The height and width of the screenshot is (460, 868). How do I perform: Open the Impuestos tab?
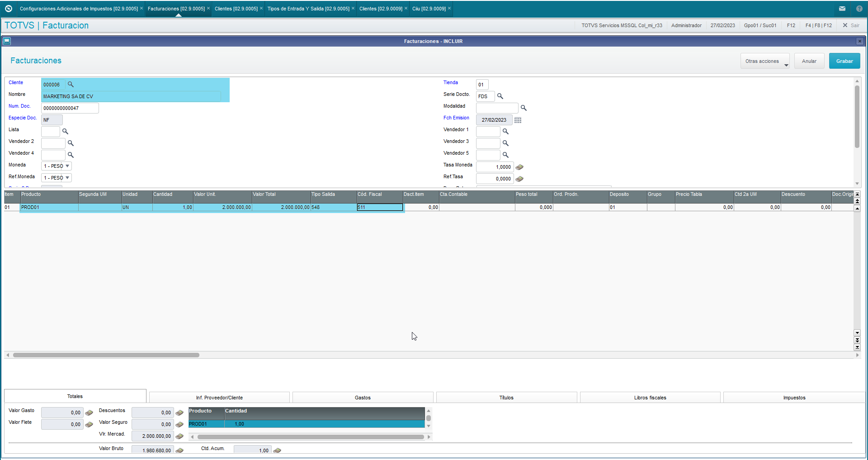tap(794, 398)
